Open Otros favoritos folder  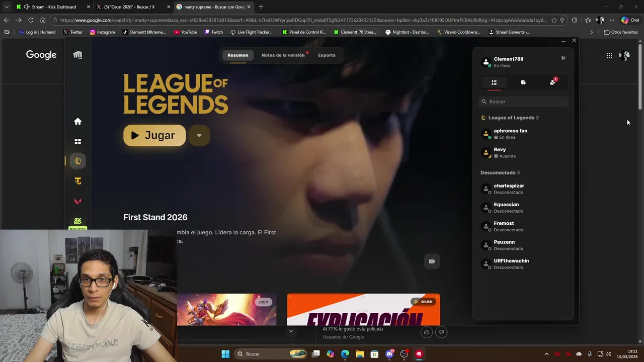click(x=621, y=32)
